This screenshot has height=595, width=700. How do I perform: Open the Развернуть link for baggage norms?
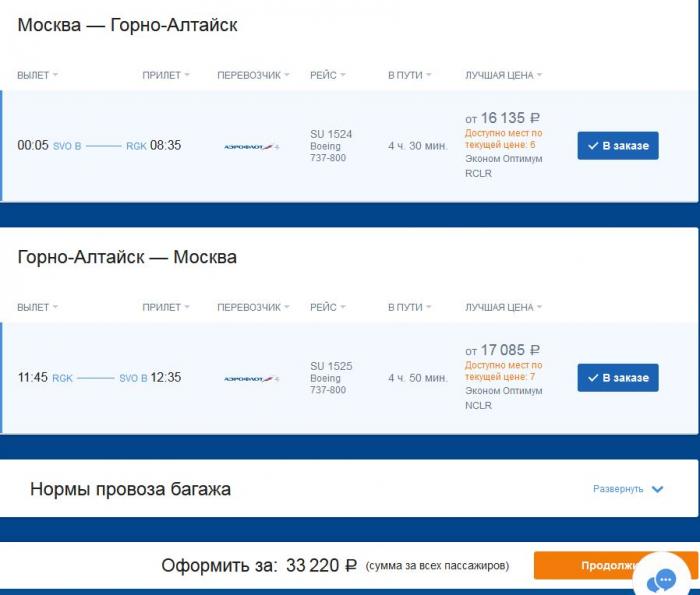(618, 489)
